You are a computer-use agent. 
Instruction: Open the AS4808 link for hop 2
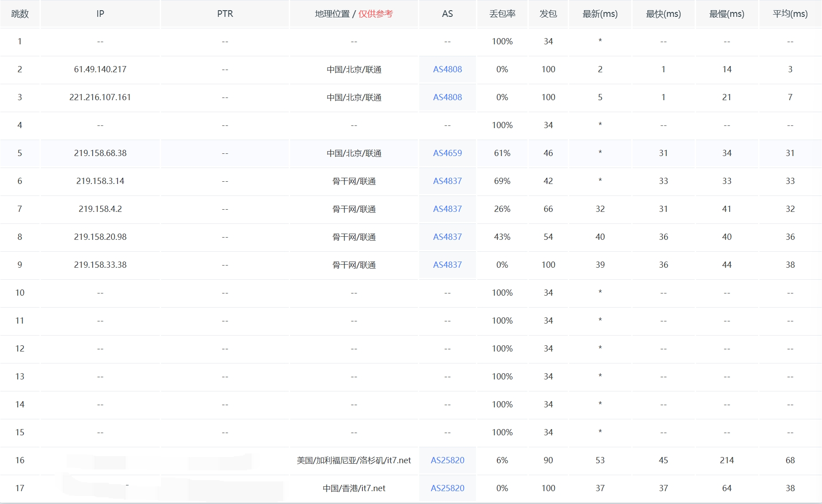[447, 69]
